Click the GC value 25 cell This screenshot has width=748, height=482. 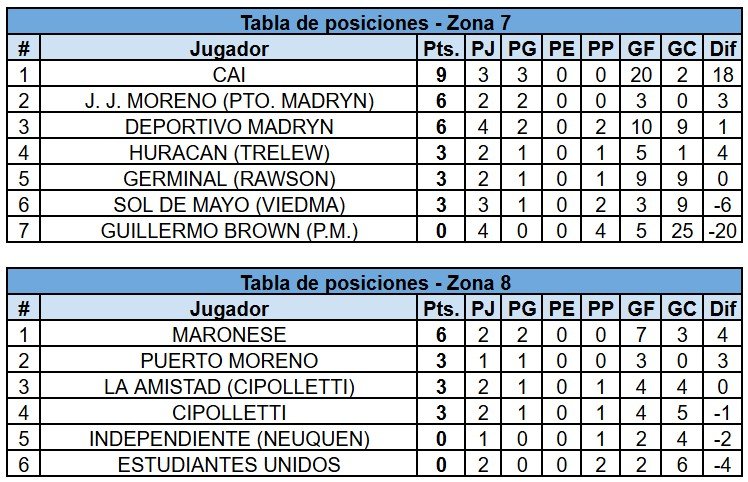point(682,231)
